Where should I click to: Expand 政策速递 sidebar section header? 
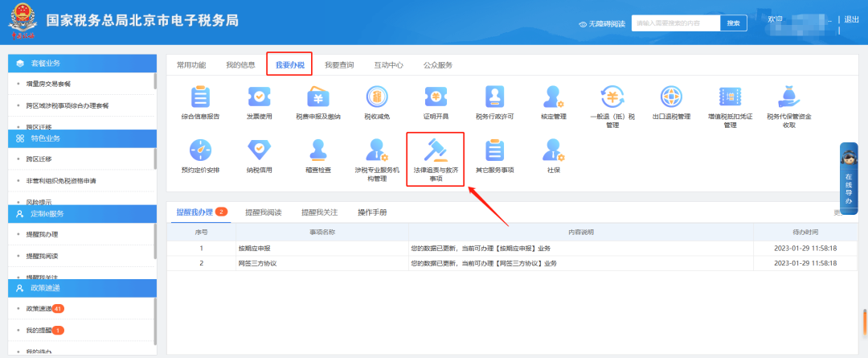[x=81, y=288]
